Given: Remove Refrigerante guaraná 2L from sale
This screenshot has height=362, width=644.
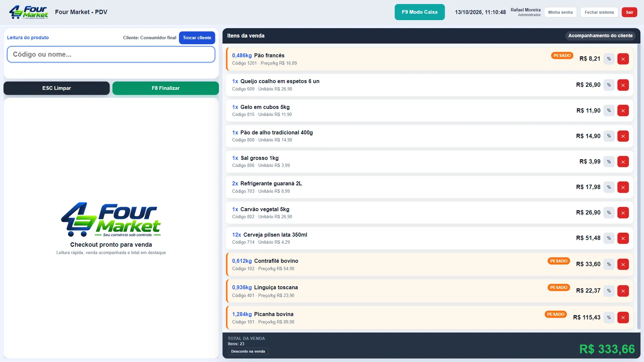Looking at the screenshot, I should tap(623, 187).
